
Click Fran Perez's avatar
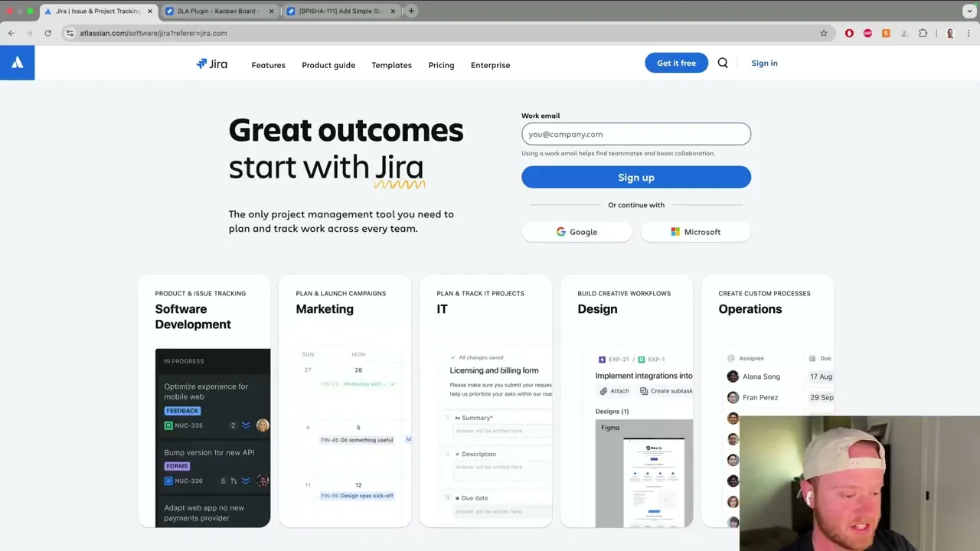pyautogui.click(x=733, y=397)
